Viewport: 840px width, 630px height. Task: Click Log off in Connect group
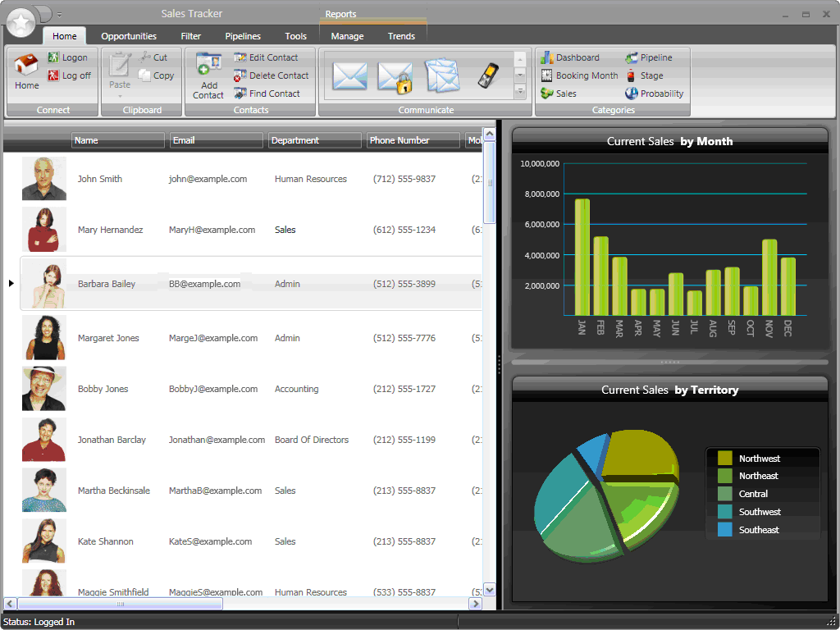pos(69,75)
